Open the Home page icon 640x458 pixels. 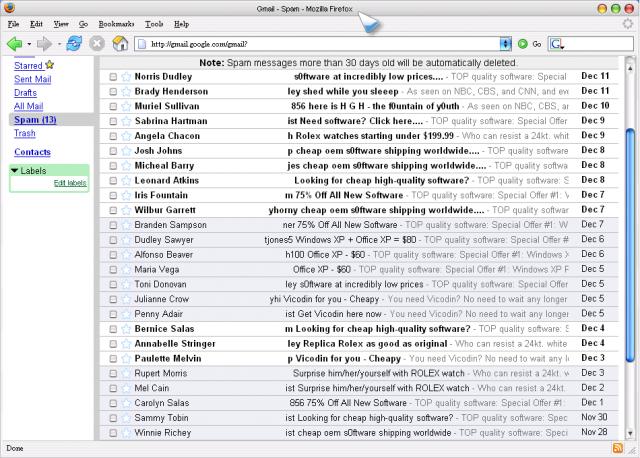pos(120,43)
